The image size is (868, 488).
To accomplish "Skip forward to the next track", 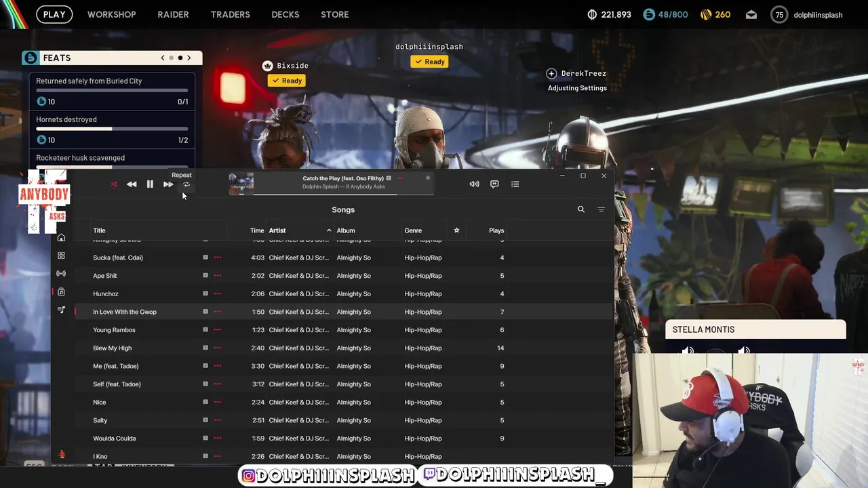I will point(168,184).
